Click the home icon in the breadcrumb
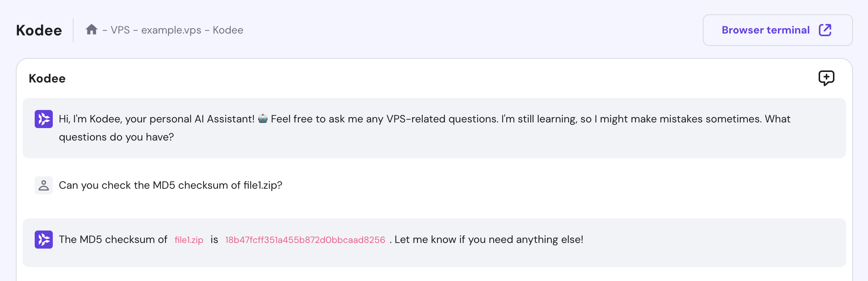The image size is (868, 281). click(x=92, y=29)
